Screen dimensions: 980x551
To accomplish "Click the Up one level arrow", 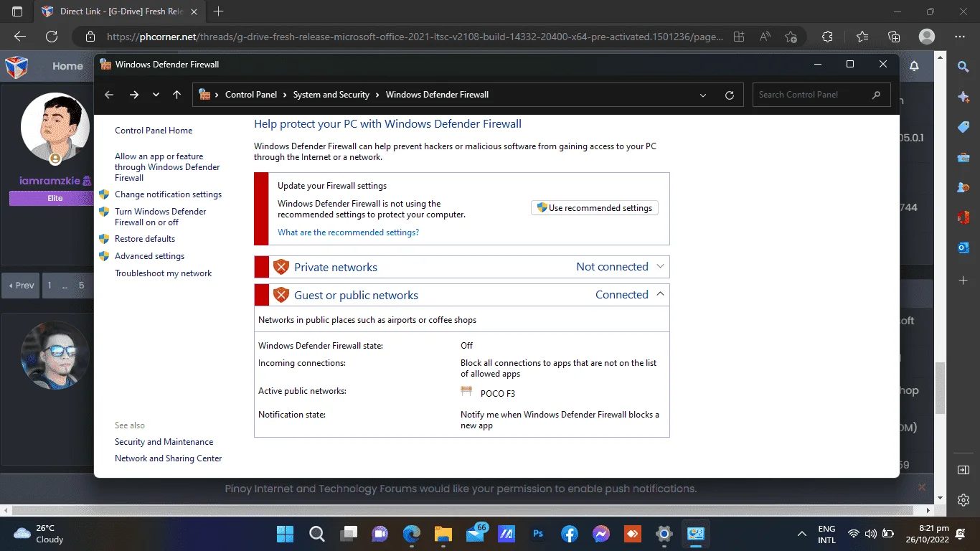I will [x=176, y=95].
